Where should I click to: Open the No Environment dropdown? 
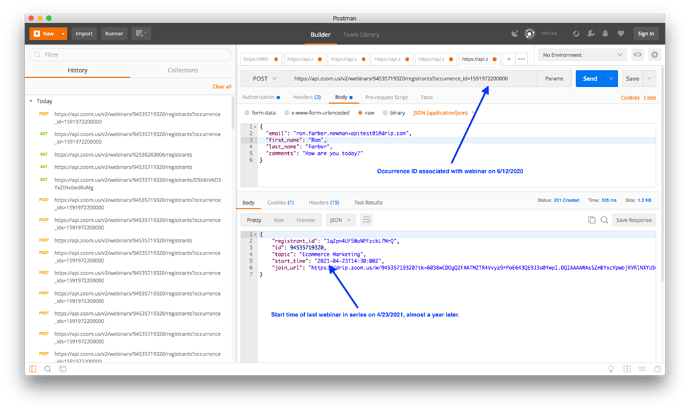point(583,55)
